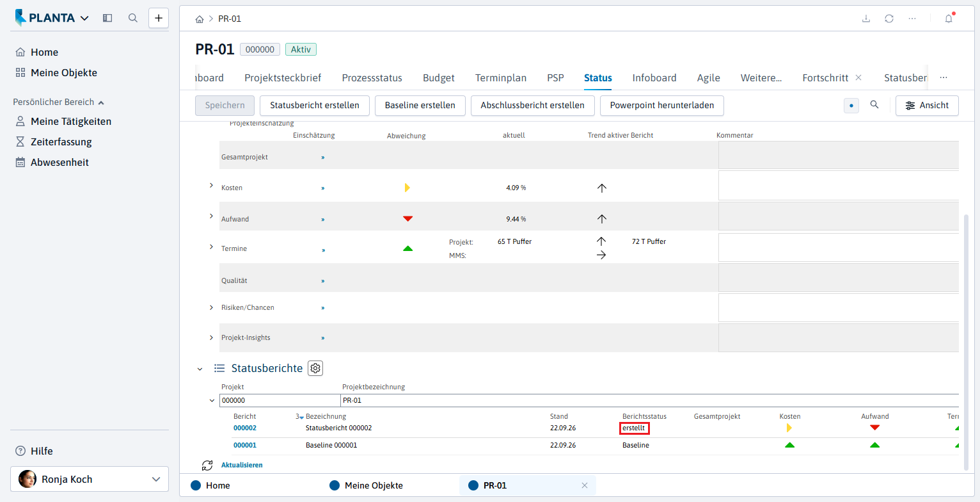Viewport: 980px width, 502px height.
Task: Close the Fortschritt tab
Action: click(x=858, y=77)
